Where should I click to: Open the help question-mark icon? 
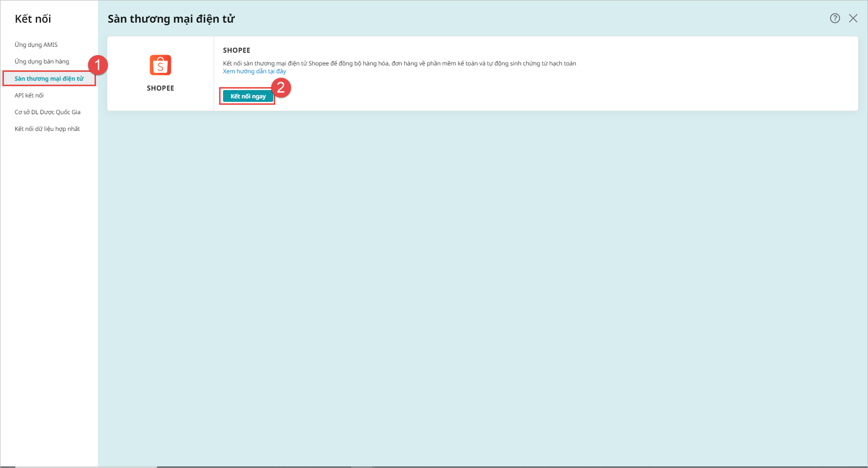[835, 18]
